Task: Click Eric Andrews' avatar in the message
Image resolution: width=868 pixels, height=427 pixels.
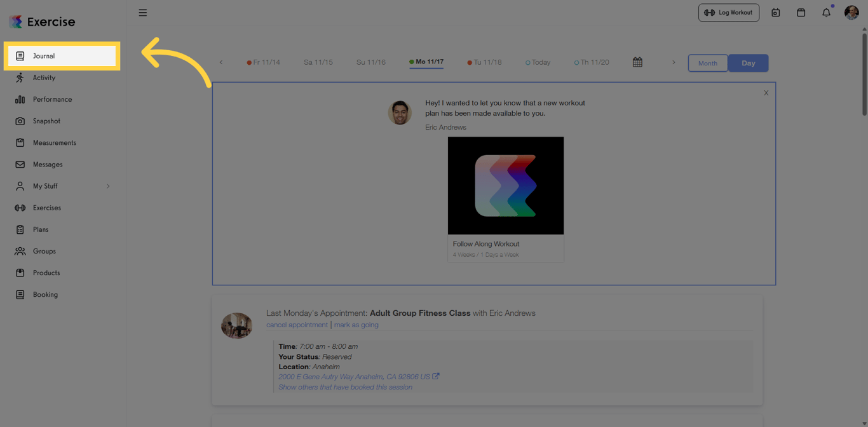Action: (x=400, y=112)
